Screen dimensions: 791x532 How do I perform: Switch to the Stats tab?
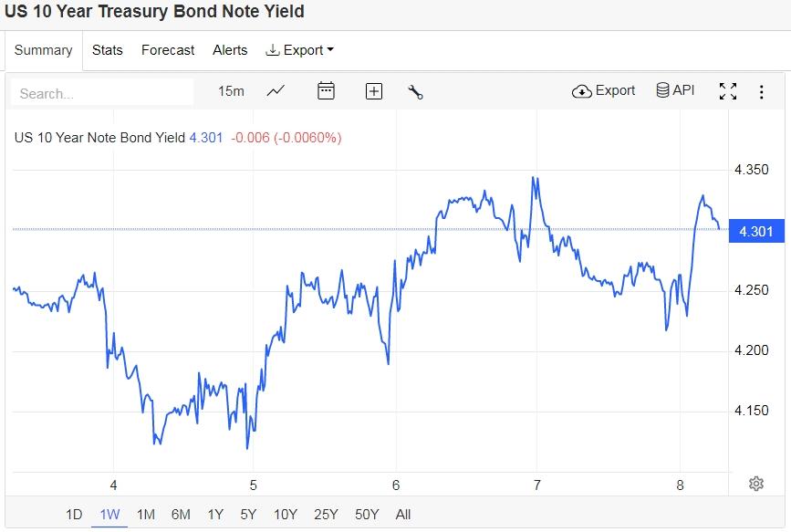(x=108, y=50)
